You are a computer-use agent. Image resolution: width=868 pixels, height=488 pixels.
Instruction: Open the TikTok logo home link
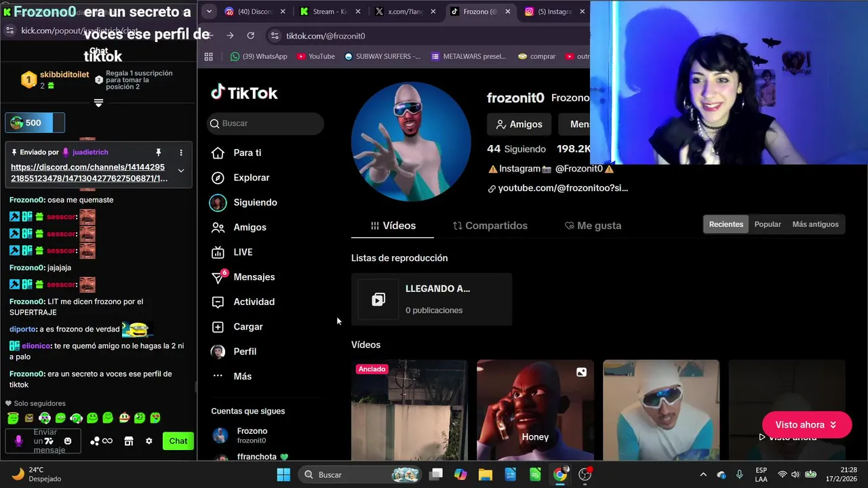pos(244,93)
